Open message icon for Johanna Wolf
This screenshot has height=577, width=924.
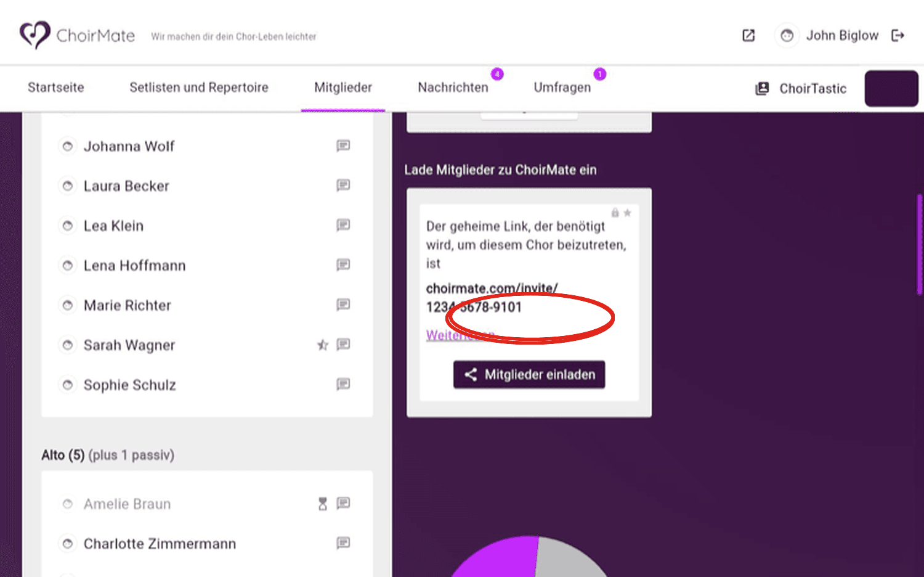point(343,146)
